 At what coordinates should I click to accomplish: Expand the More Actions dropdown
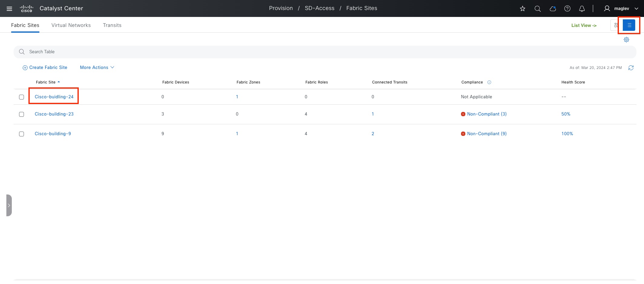[x=97, y=67]
